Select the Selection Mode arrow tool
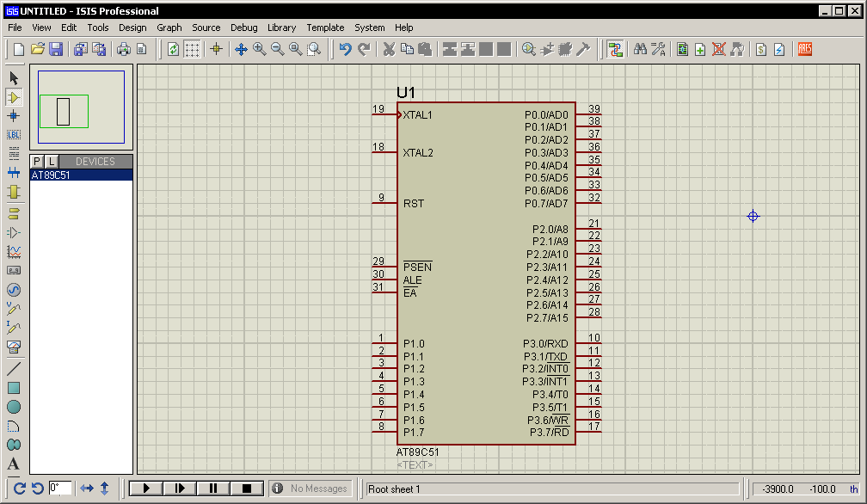Viewport: 867px width, 504px height. [x=14, y=78]
